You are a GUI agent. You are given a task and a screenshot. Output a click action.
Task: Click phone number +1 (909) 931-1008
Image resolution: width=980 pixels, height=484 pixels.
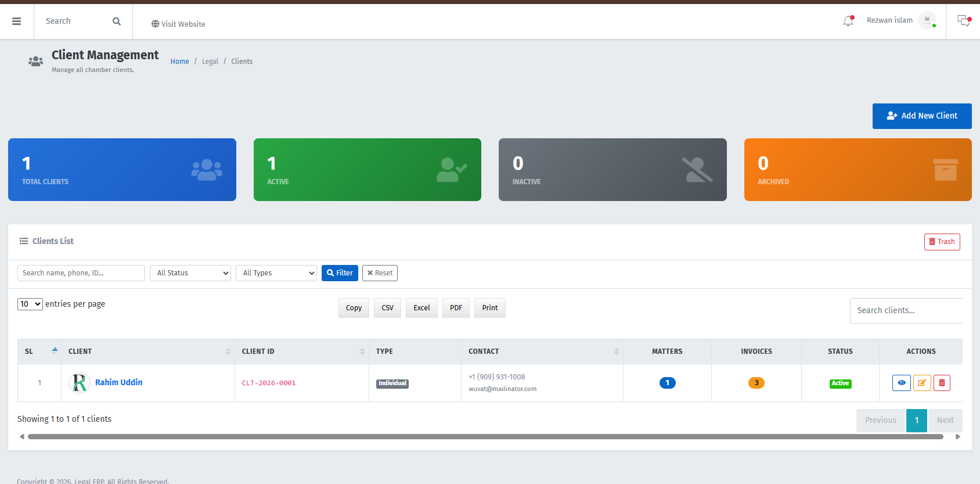point(497,377)
